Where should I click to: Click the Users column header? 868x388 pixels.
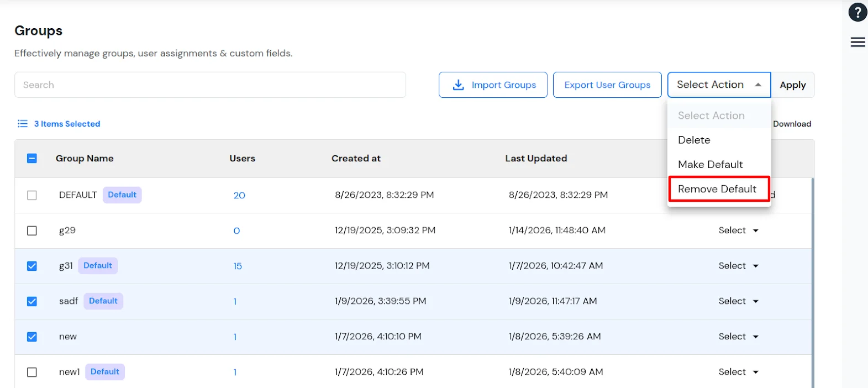[x=242, y=159]
